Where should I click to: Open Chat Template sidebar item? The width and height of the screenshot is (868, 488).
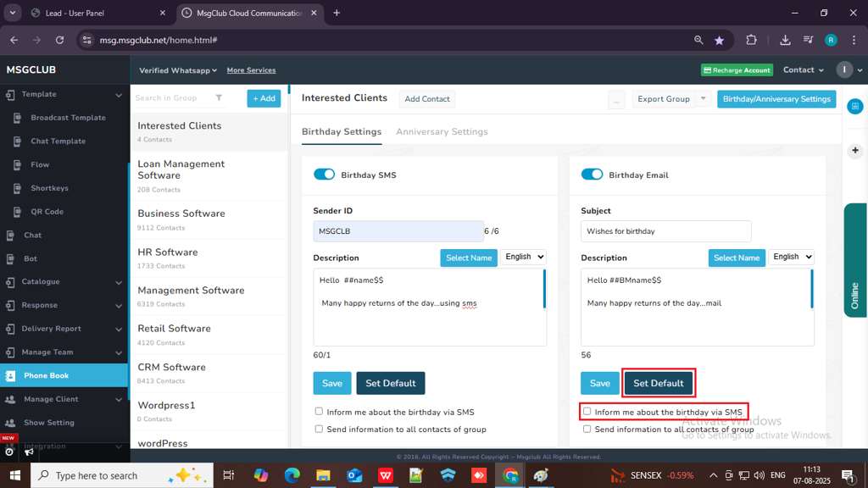click(58, 141)
